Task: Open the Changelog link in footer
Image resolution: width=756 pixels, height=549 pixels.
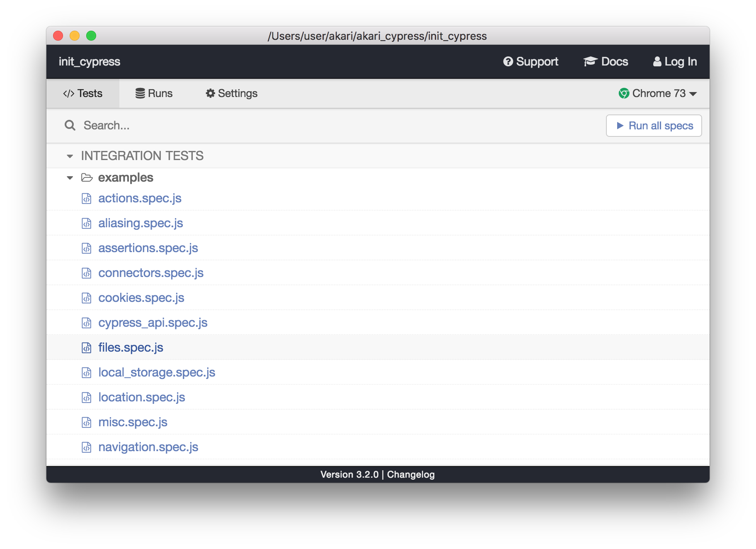Action: [411, 474]
